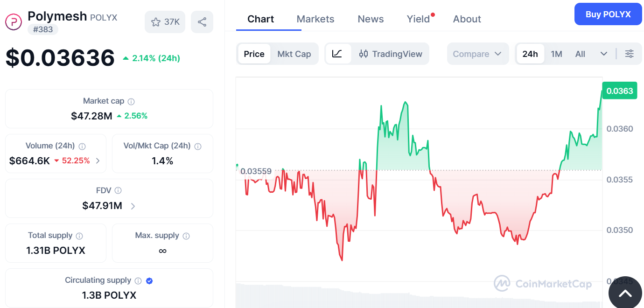Screen dimensions: 644x308
Task: Select the 1M time range
Action: pyautogui.click(x=556, y=54)
